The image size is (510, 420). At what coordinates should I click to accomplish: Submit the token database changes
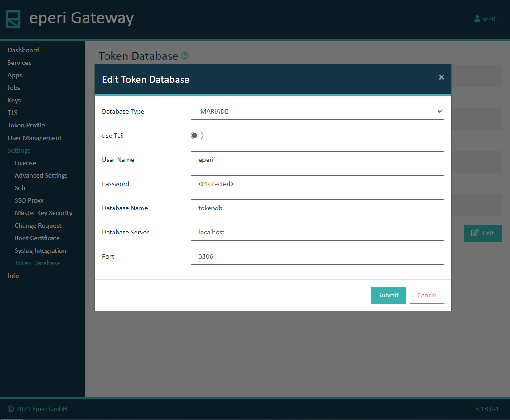(388, 295)
